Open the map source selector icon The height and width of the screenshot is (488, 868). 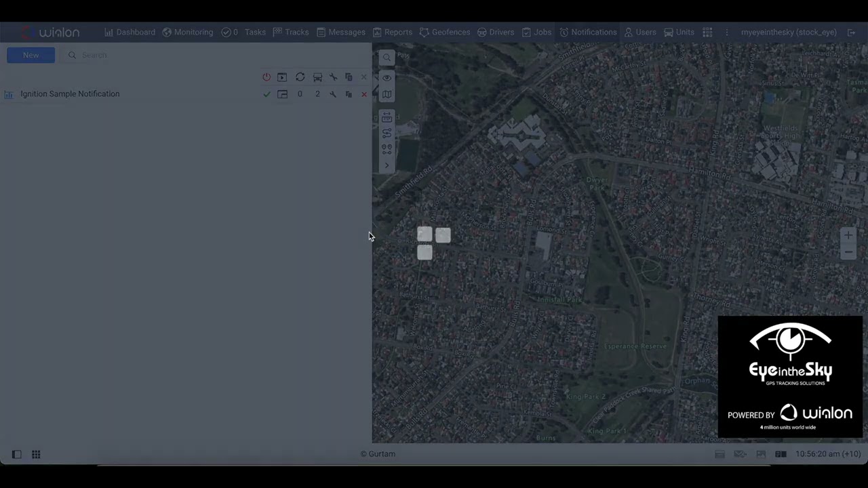click(387, 95)
